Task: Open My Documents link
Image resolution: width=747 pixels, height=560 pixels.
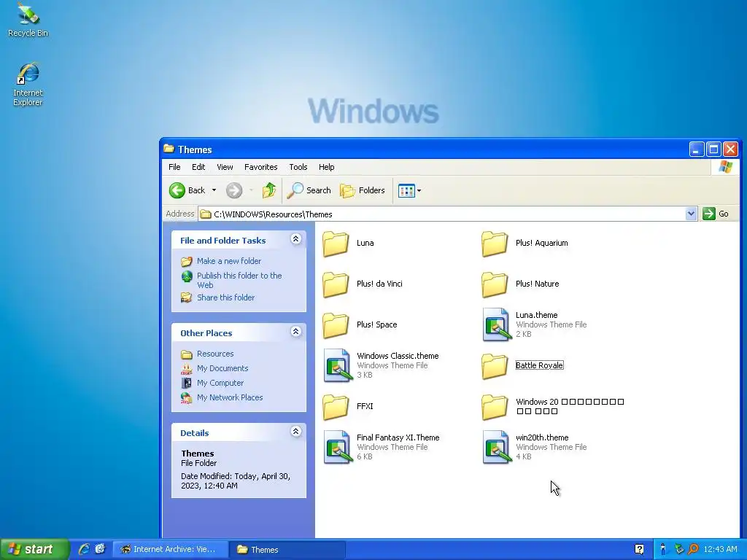Action: click(222, 368)
